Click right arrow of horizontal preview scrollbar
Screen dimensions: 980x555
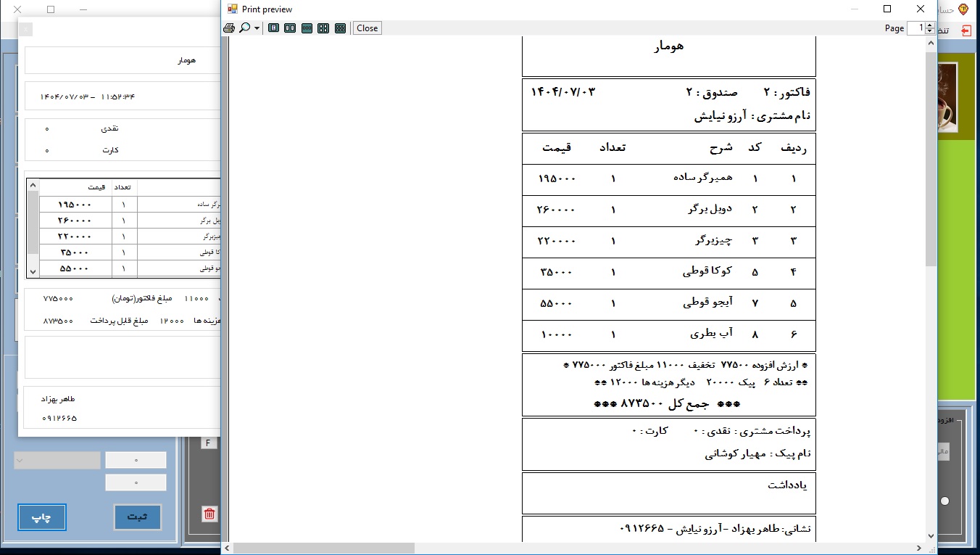click(920, 548)
